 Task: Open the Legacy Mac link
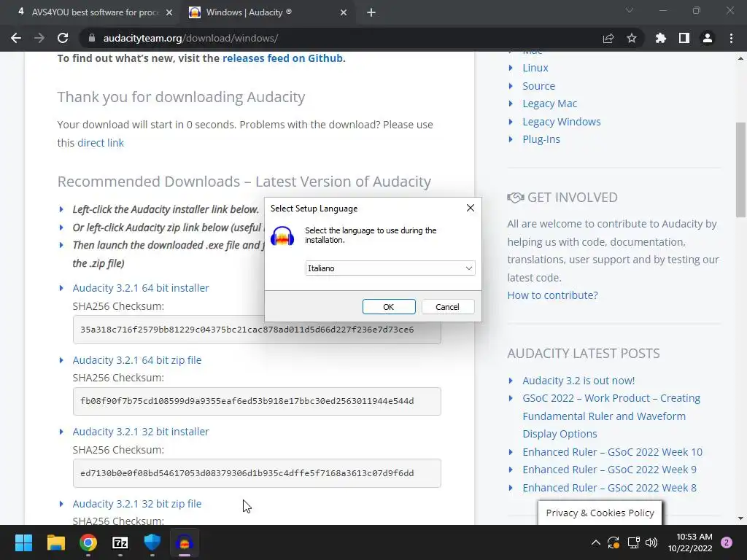click(549, 104)
